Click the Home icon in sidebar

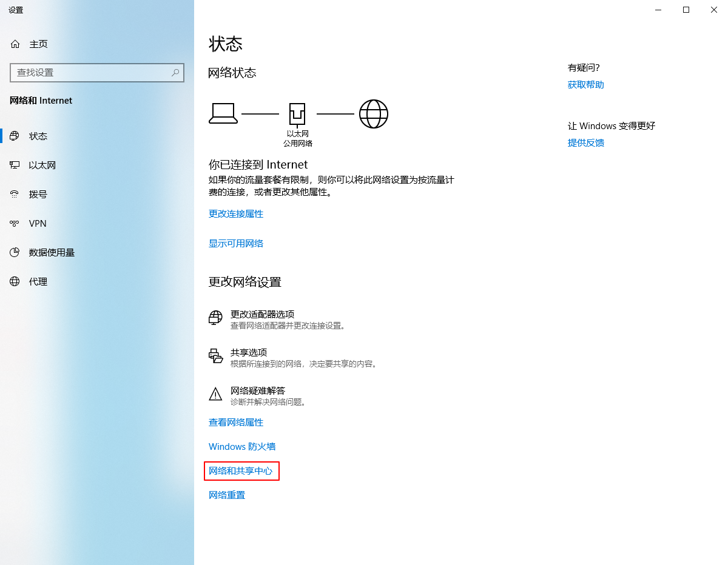click(15, 44)
